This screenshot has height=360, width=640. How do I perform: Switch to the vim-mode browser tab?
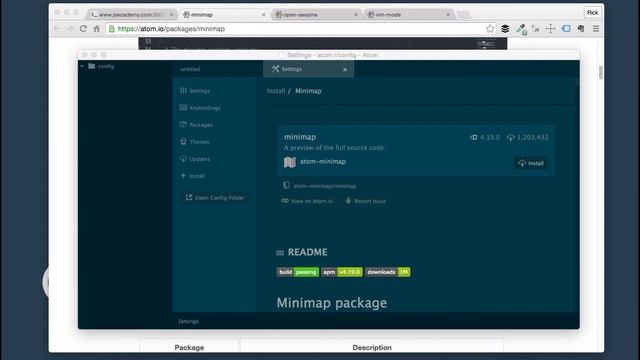[x=407, y=15]
